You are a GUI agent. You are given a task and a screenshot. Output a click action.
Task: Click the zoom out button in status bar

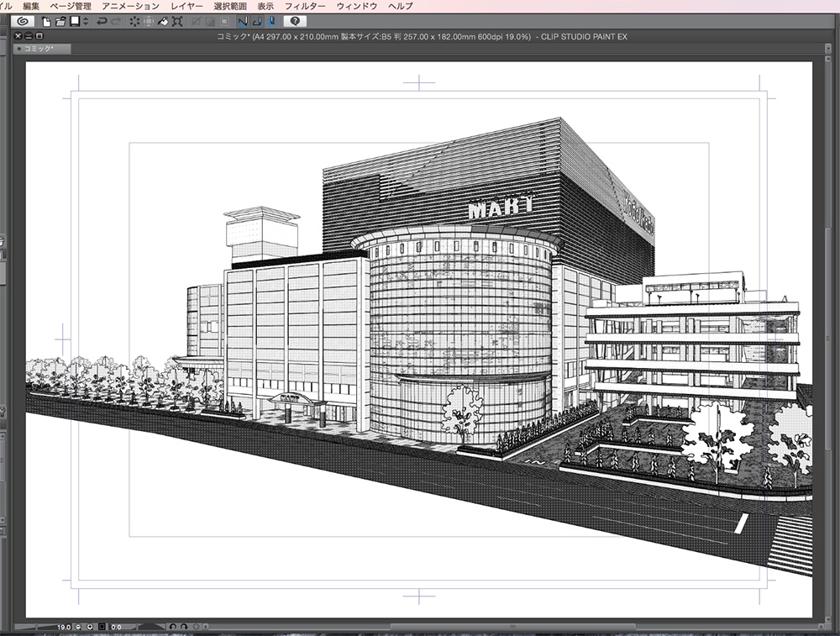[78, 627]
